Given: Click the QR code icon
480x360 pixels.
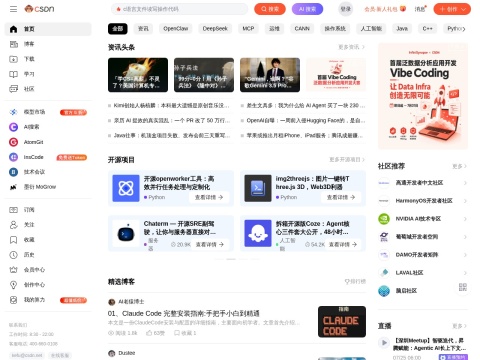Looking at the screenshot, I should (463, 287).
